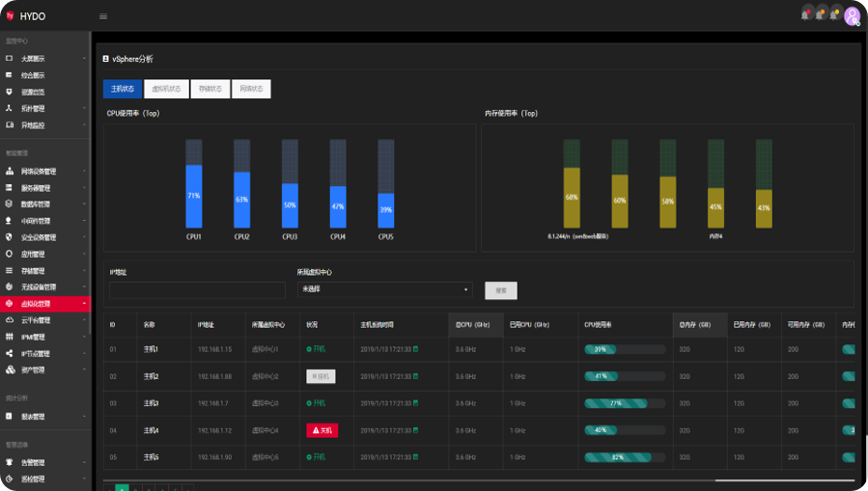Click the red 关机 status badge for 主机4
Screen dimensions: 868x491
click(322, 430)
